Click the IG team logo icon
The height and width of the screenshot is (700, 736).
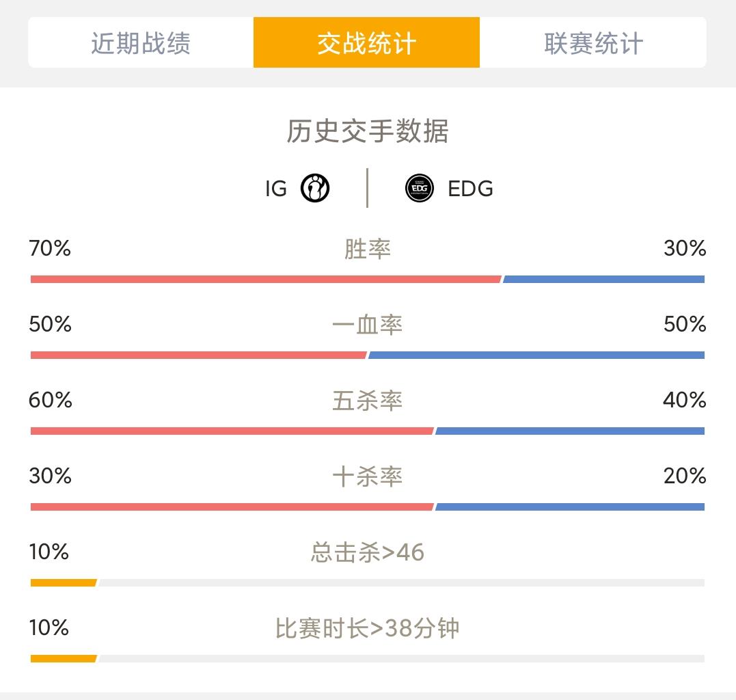[x=315, y=188]
